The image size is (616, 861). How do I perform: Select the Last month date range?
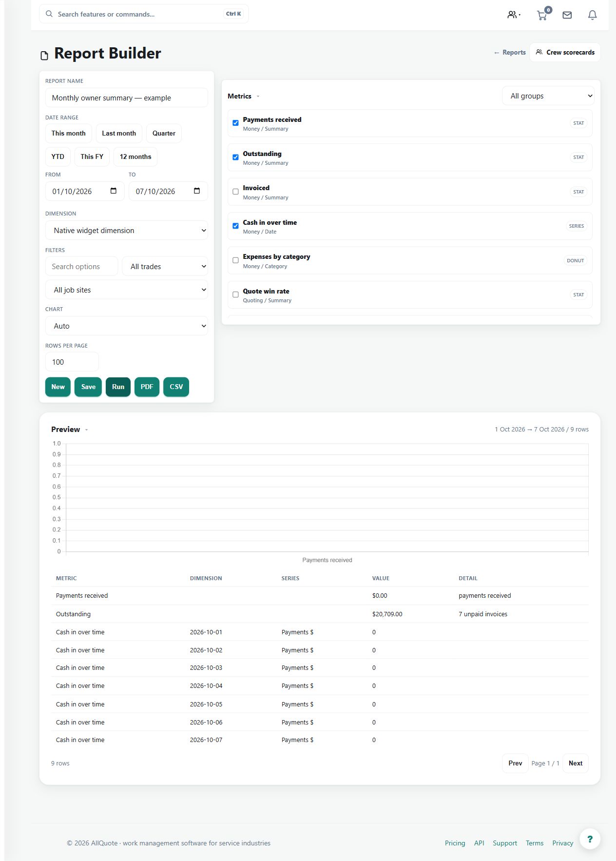tap(119, 133)
